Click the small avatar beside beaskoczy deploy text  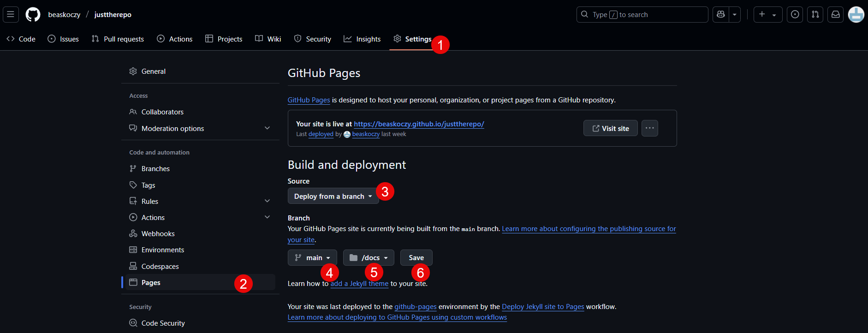pos(347,134)
